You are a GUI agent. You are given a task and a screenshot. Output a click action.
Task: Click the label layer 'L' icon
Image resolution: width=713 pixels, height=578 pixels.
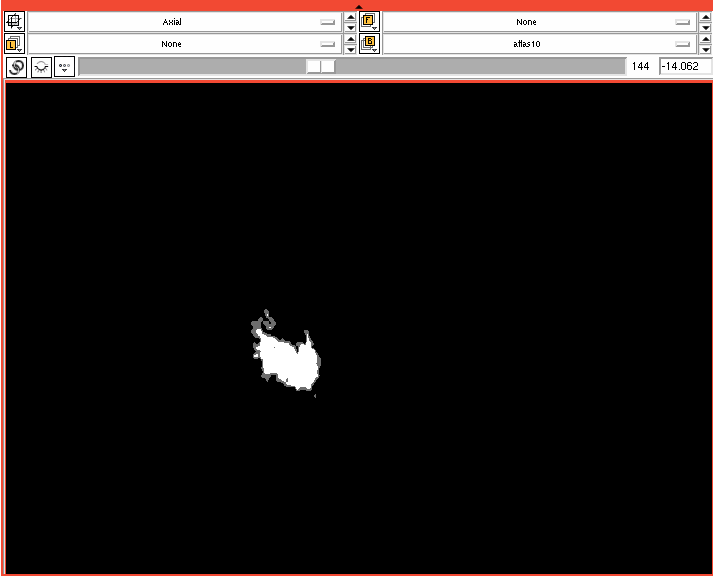(15, 44)
